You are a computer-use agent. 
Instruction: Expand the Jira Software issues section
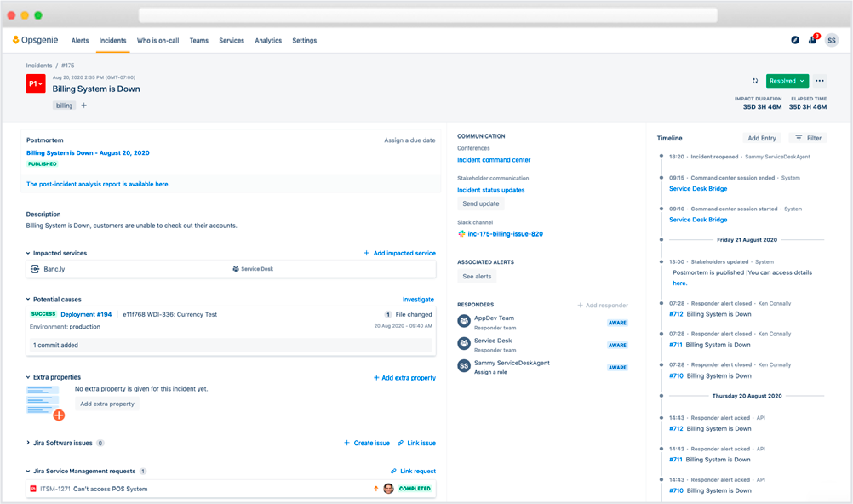tap(28, 443)
